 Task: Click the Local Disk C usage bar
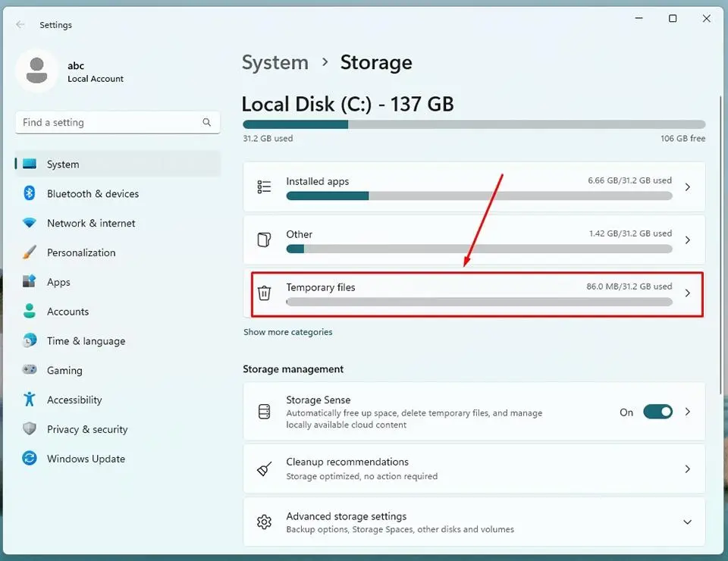(x=474, y=124)
